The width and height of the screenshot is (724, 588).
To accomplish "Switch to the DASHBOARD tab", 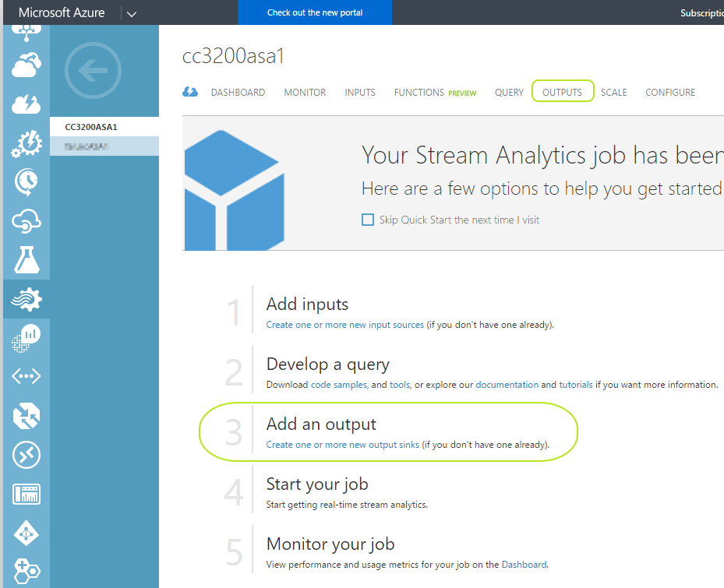I will pos(238,93).
